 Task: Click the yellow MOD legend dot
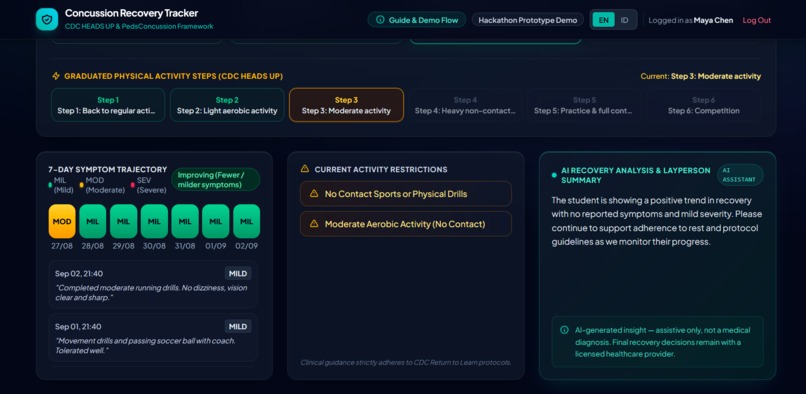81,185
